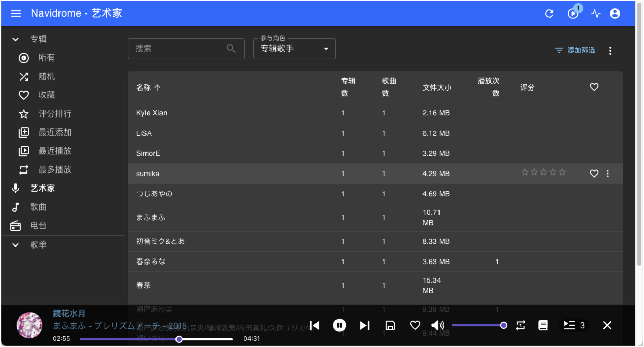Screen dimensions: 644x347
Task: Click the refresh icon in header
Action: click(549, 13)
